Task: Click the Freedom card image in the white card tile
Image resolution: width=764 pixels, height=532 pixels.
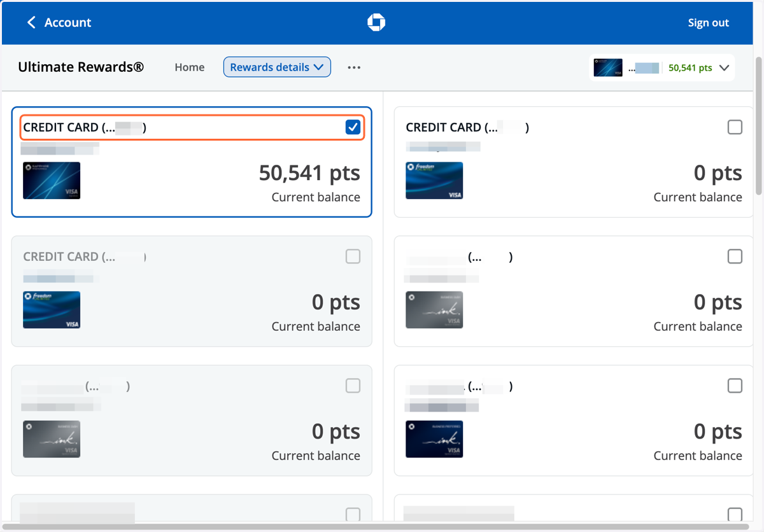Action: point(434,181)
